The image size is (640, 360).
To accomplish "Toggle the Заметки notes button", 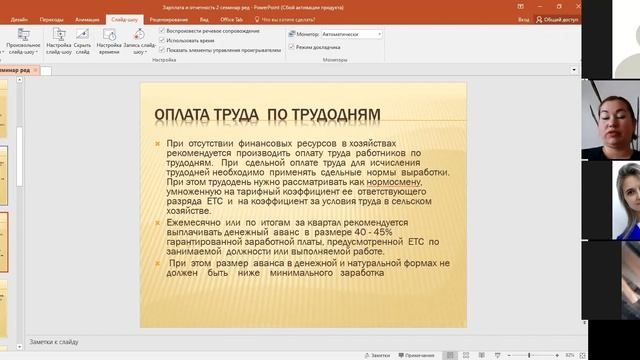I will 378,356.
